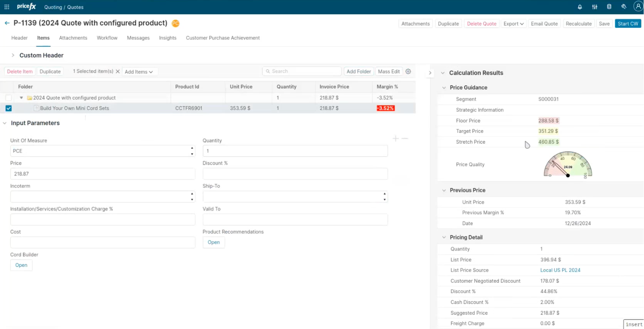Click the Recalculate button
Viewport: 644px width, 329px height.
tap(578, 24)
